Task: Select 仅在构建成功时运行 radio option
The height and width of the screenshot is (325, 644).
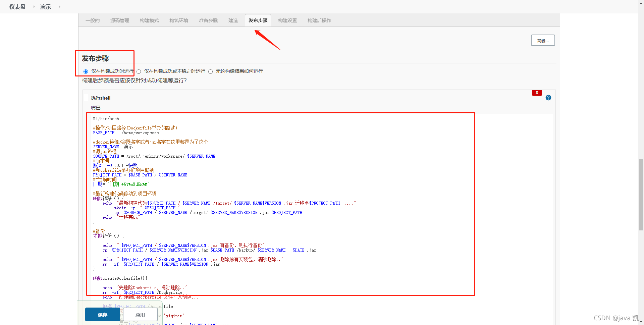Action: [86, 71]
